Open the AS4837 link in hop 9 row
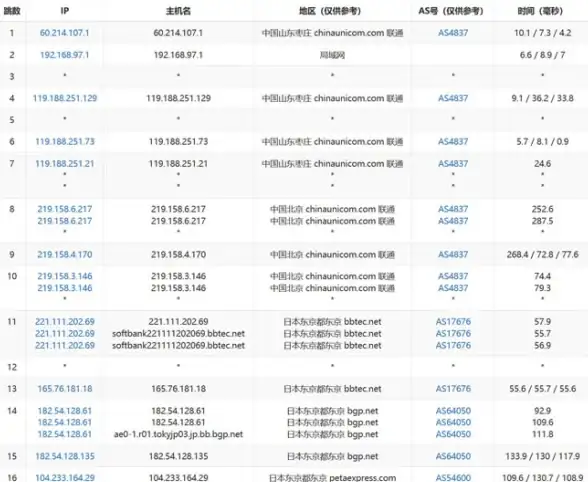Screen dimensions: 588x482 453,255
